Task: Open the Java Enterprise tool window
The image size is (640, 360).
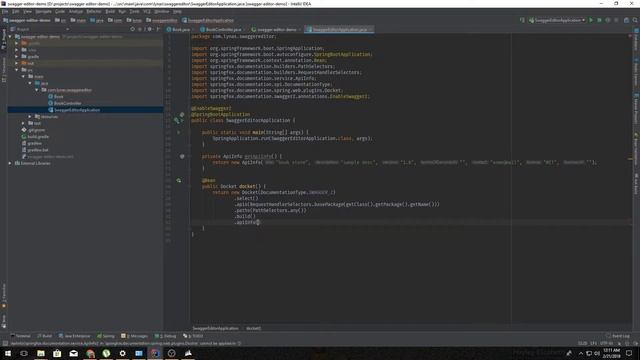Action: pos(74,336)
